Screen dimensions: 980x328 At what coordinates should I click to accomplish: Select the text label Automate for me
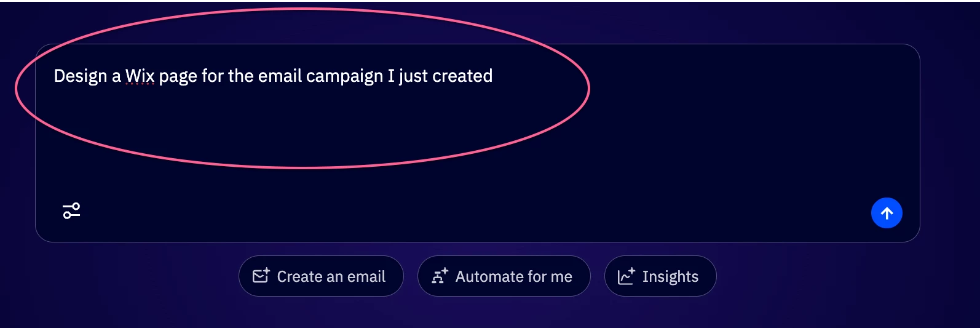[513, 277]
